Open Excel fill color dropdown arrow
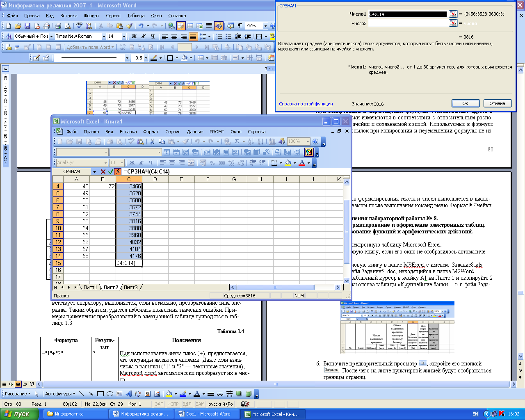This screenshot has width=525, height=420. (294, 163)
